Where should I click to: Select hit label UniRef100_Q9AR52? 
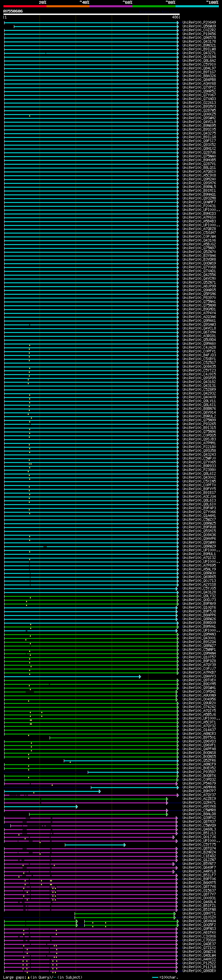click(199, 91)
